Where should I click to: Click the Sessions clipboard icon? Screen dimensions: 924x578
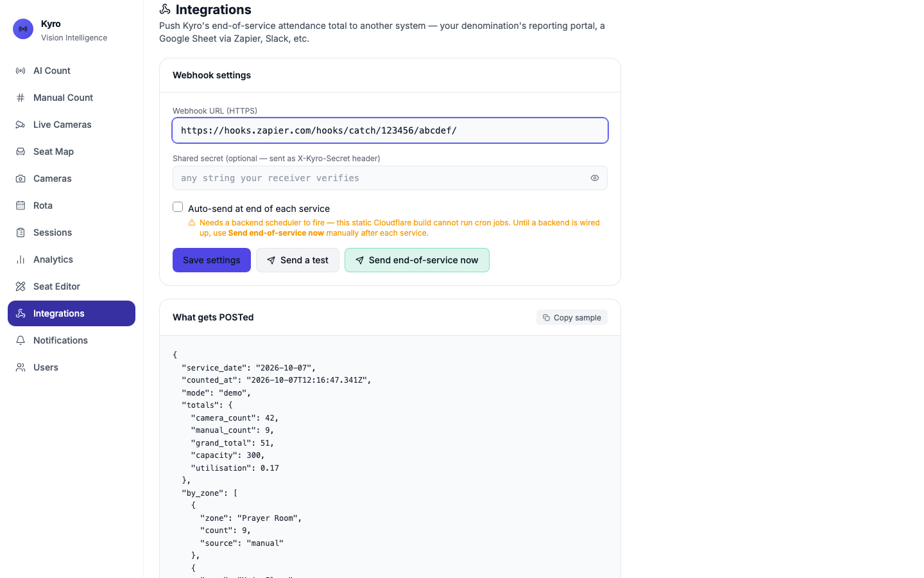pos(21,232)
